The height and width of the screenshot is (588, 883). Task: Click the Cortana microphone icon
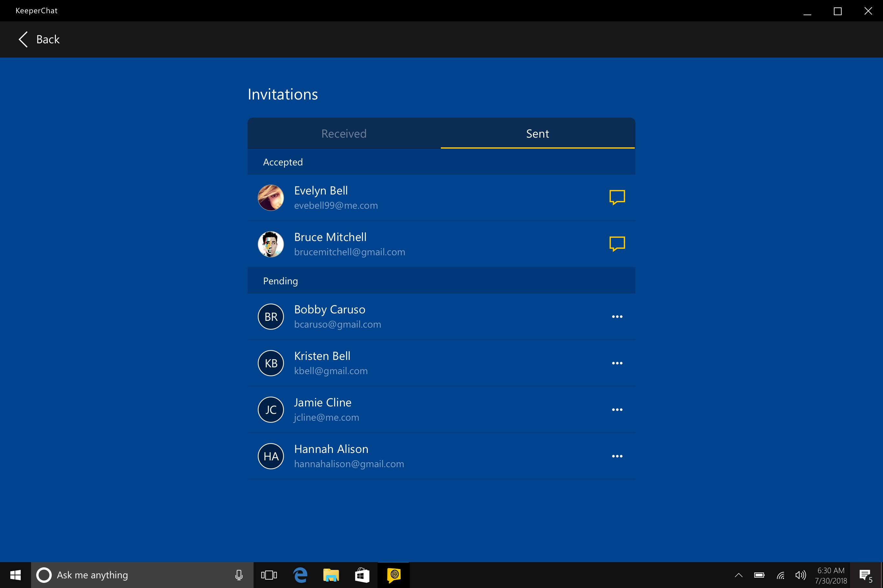pos(239,574)
